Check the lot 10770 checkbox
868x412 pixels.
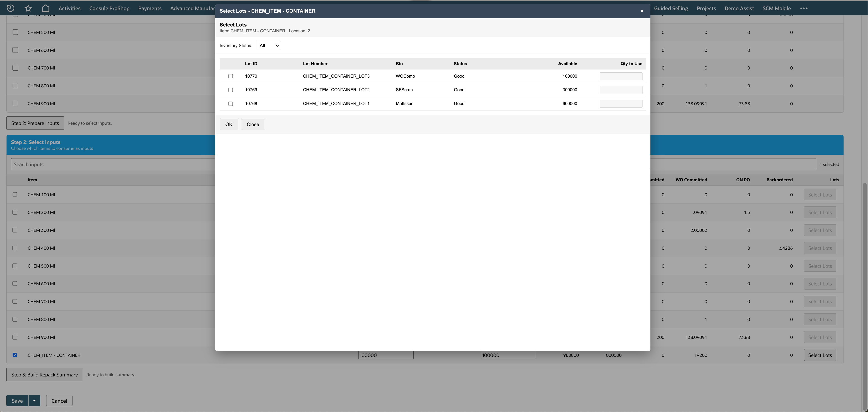click(x=230, y=76)
